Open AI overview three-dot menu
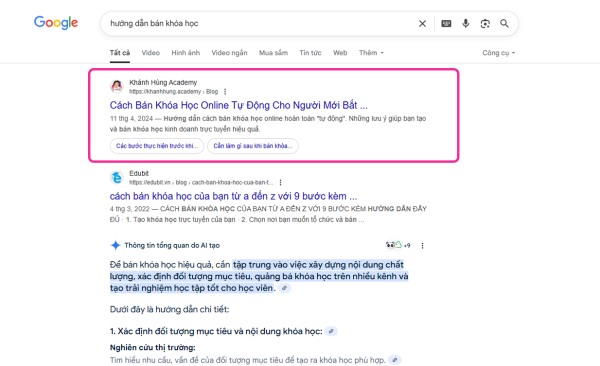This screenshot has height=366, width=600. 422,246
